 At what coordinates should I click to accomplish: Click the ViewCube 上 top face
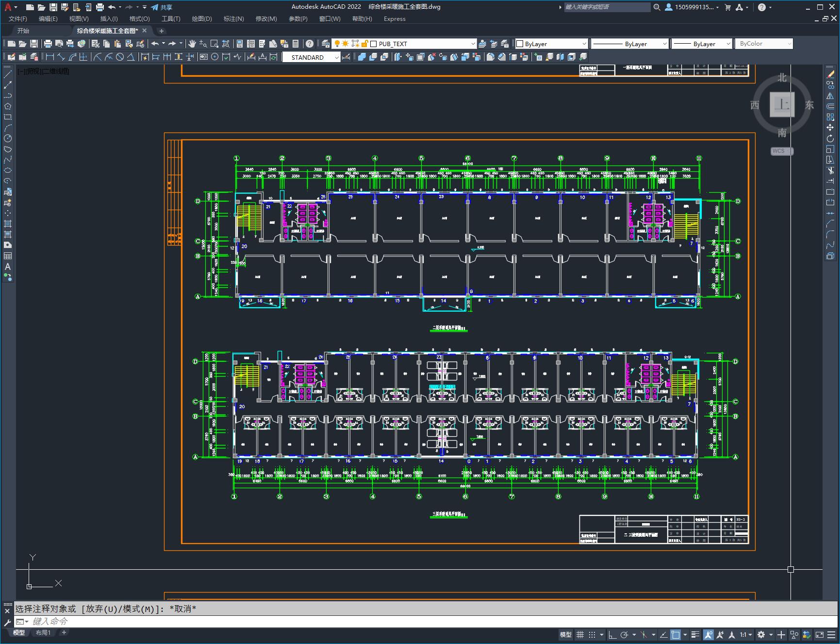[782, 104]
